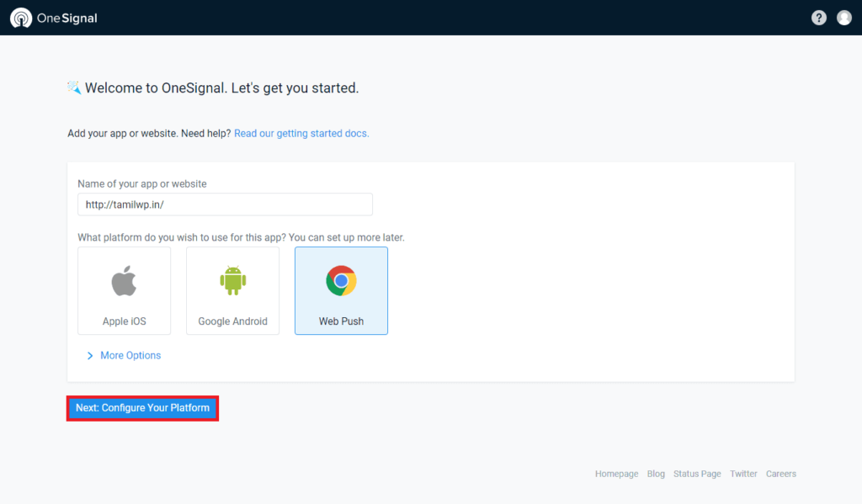Click Next: Configure Your Platform
Image resolution: width=862 pixels, height=504 pixels.
tap(142, 408)
